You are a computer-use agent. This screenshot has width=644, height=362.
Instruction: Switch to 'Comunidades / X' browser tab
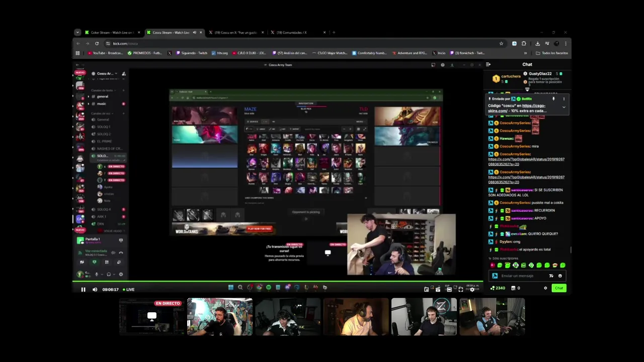(x=298, y=33)
